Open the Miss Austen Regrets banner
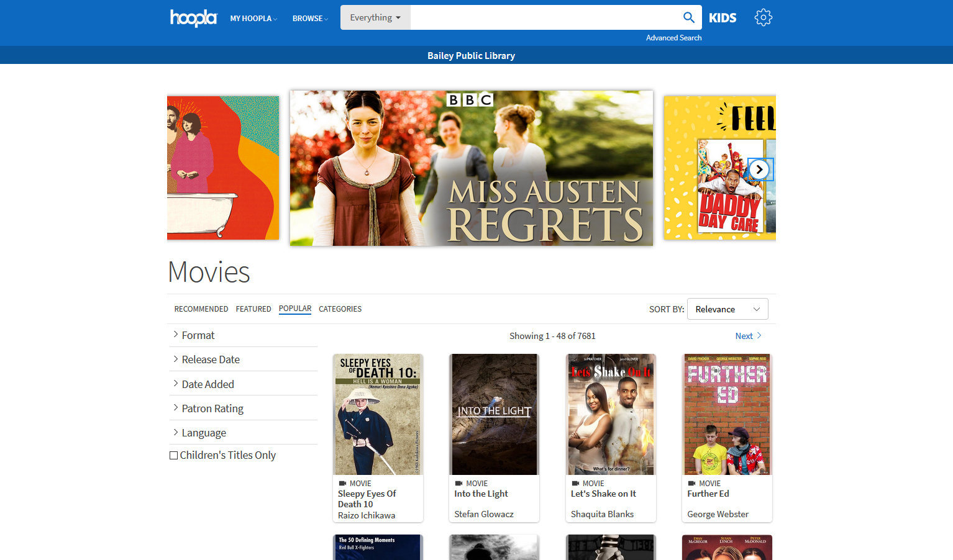 click(x=471, y=168)
